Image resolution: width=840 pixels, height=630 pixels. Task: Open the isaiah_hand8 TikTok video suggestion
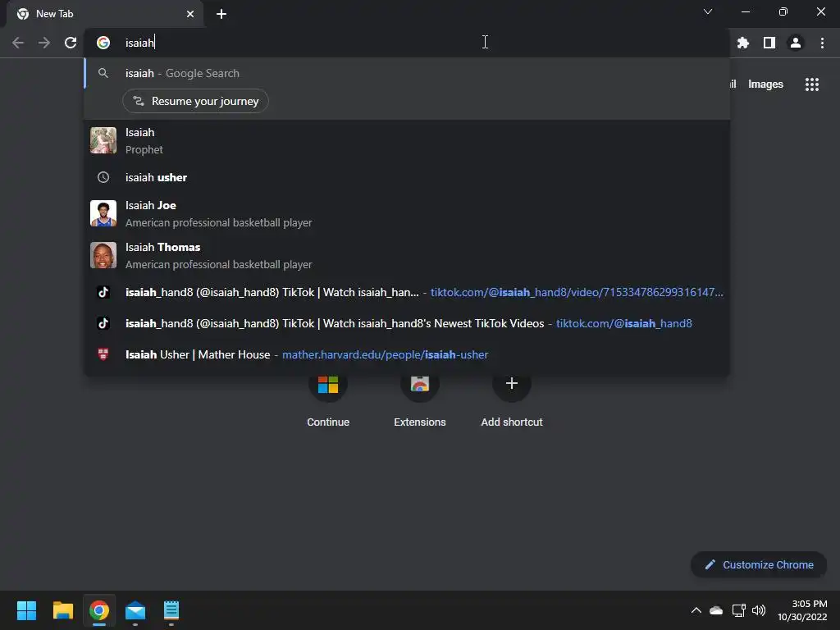tap(407, 293)
